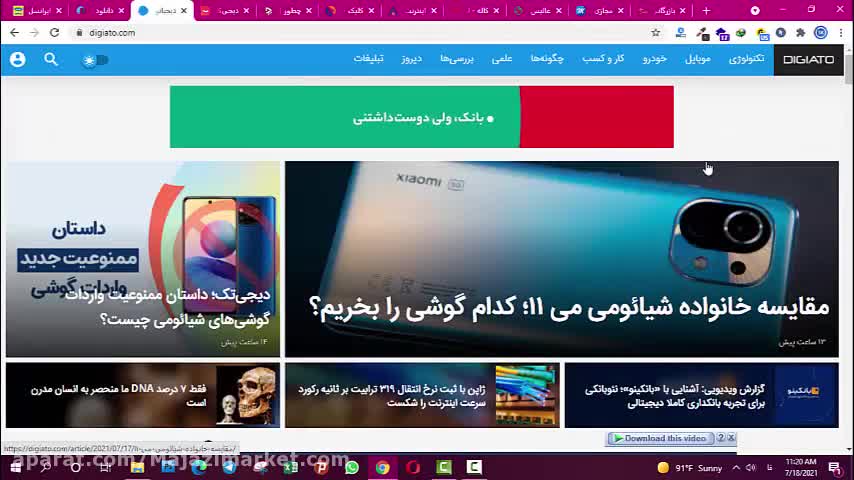The height and width of the screenshot is (480, 854).
Task: Toggle the dark mode switch
Action: [x=95, y=60]
